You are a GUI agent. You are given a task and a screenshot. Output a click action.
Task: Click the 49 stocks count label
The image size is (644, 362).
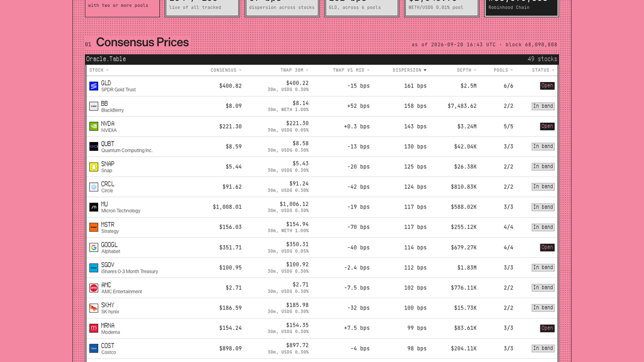[543, 59]
